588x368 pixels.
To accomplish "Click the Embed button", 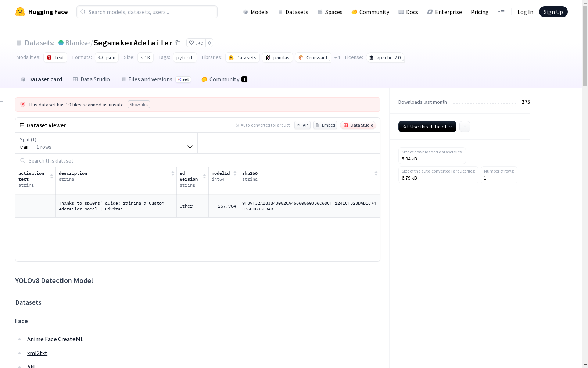I will click(325, 125).
